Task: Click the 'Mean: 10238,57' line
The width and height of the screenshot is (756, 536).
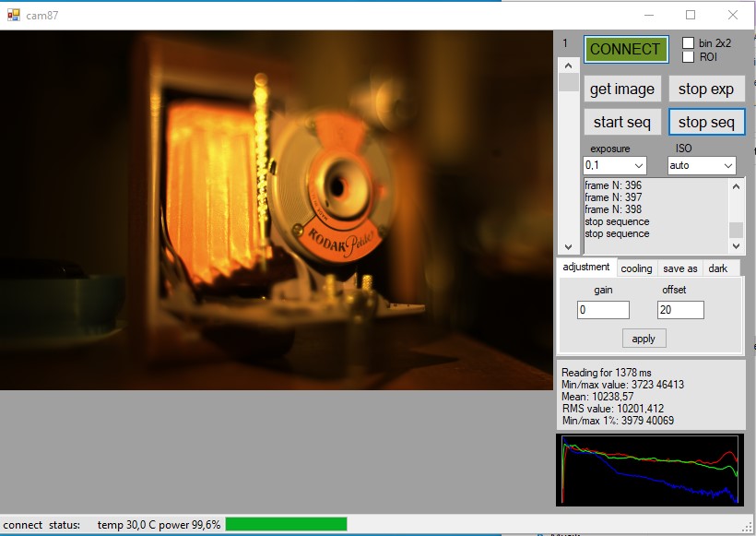Action: click(597, 397)
